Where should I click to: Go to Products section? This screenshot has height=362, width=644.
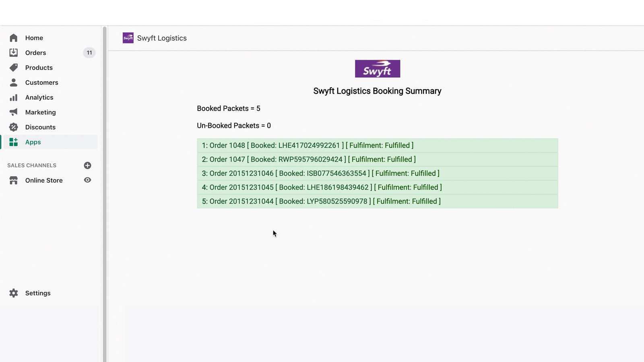click(x=39, y=68)
